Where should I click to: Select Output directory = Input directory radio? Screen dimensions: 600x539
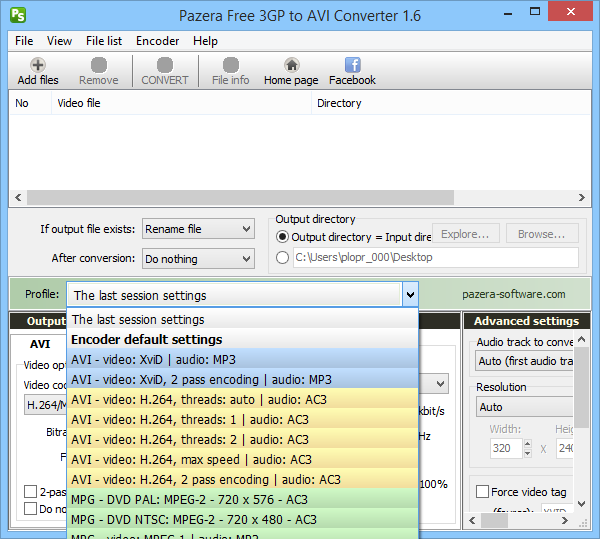tap(282, 237)
